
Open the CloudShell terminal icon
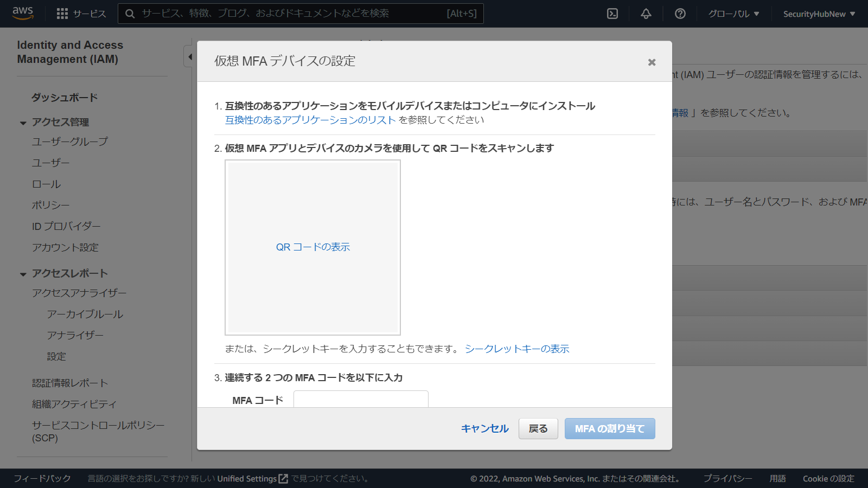coord(611,14)
